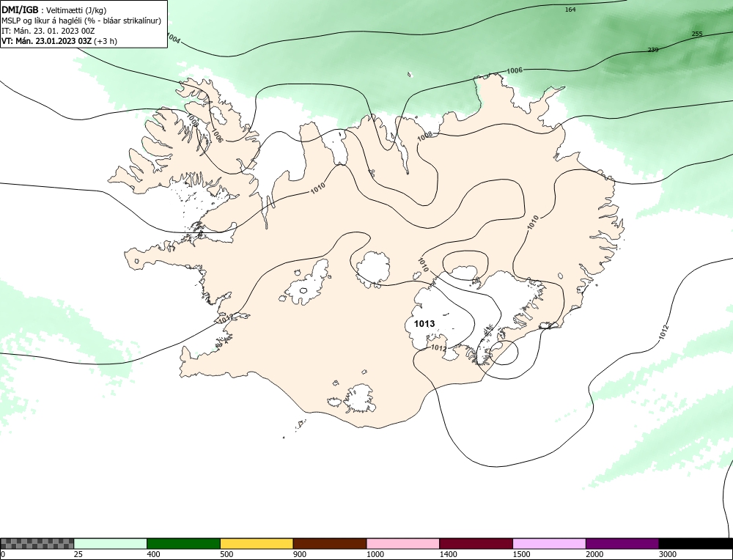Click the 'MSLP og líkur á hagléli' subtitle line
Image resolution: width=733 pixels, height=560 pixels.
click(x=81, y=21)
